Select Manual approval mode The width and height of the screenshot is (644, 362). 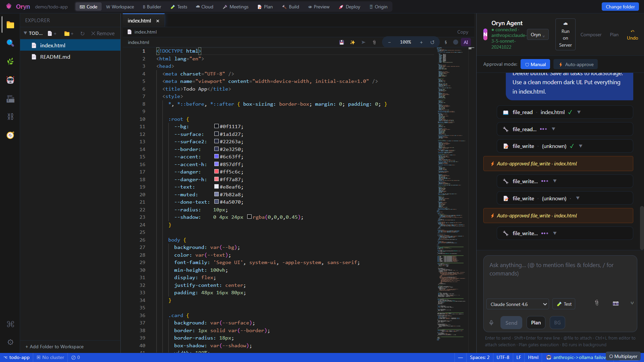click(x=535, y=64)
